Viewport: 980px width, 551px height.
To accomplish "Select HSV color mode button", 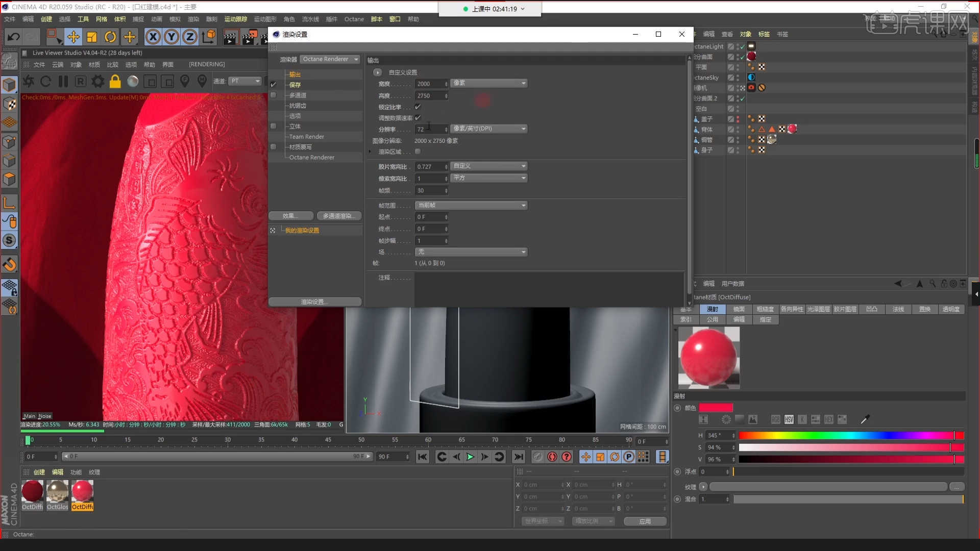I will tap(789, 419).
